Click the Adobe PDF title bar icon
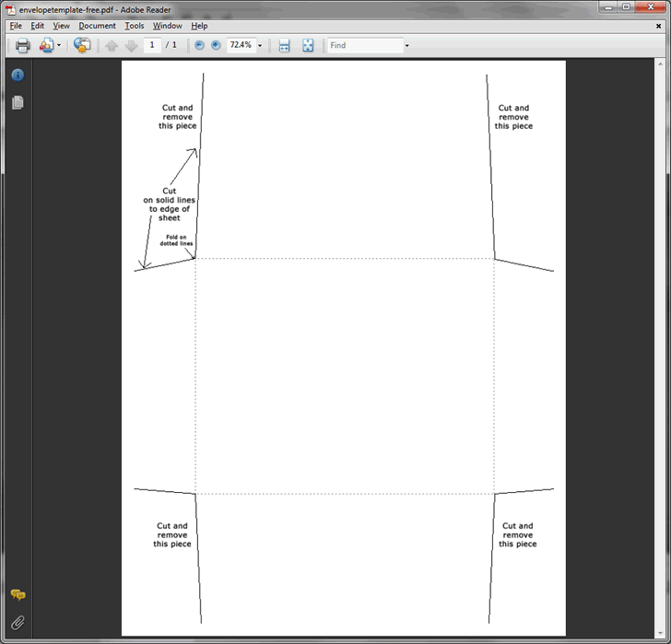 [x=10, y=9]
